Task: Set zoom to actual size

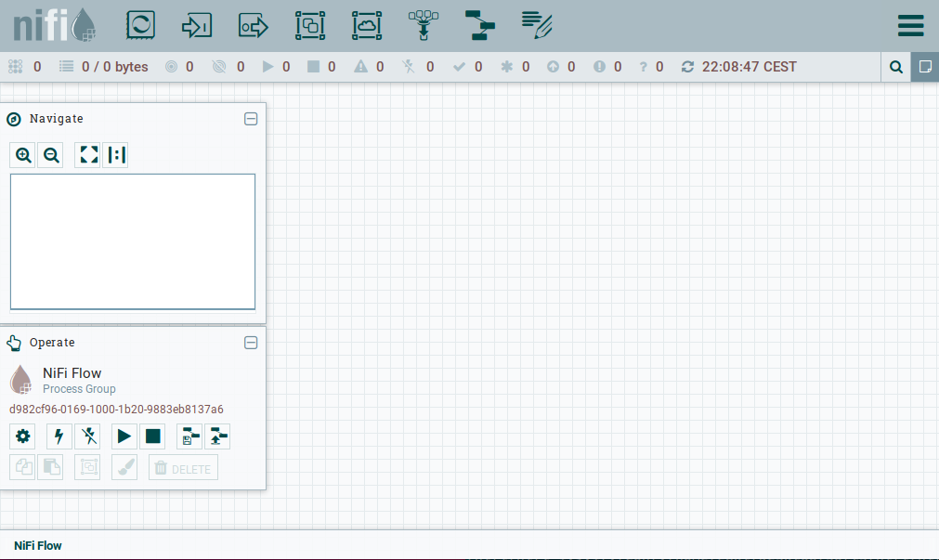Action: click(115, 155)
